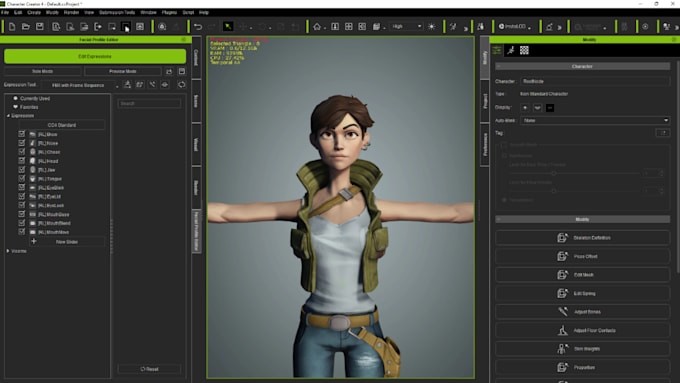This screenshot has height=383, width=680.
Task: Uncheck the [RL] Head checkbox
Action: pyautogui.click(x=22, y=160)
